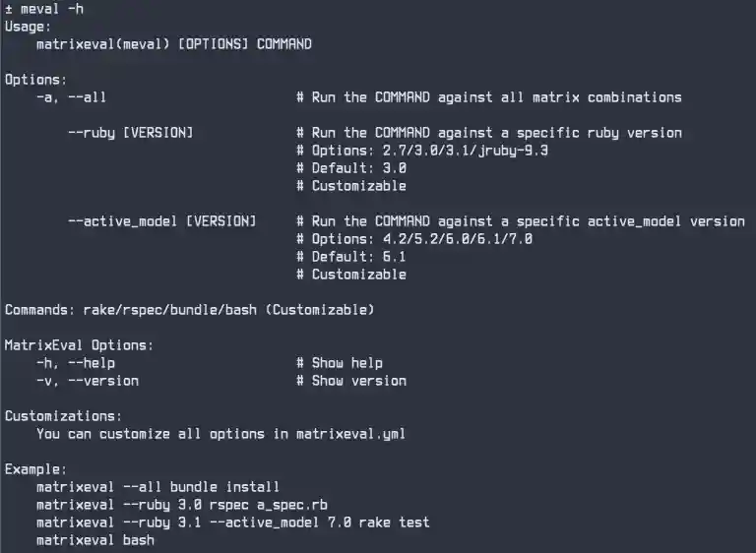This screenshot has width=756, height=553.
Task: Click the 'matrixeval(meval) [OPTIONS] COMMAND' usage line
Action: (x=173, y=44)
